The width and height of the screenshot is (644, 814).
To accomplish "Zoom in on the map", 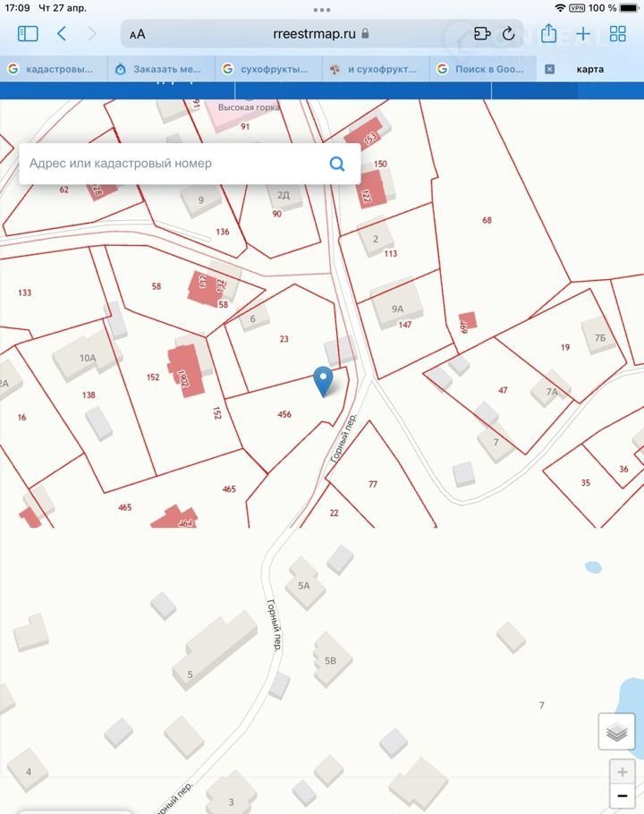I will click(622, 772).
